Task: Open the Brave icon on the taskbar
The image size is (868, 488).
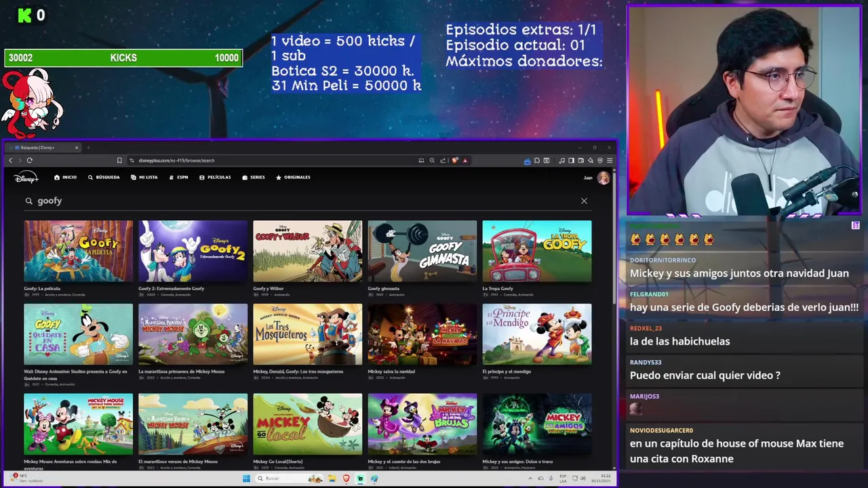Action: click(346, 479)
